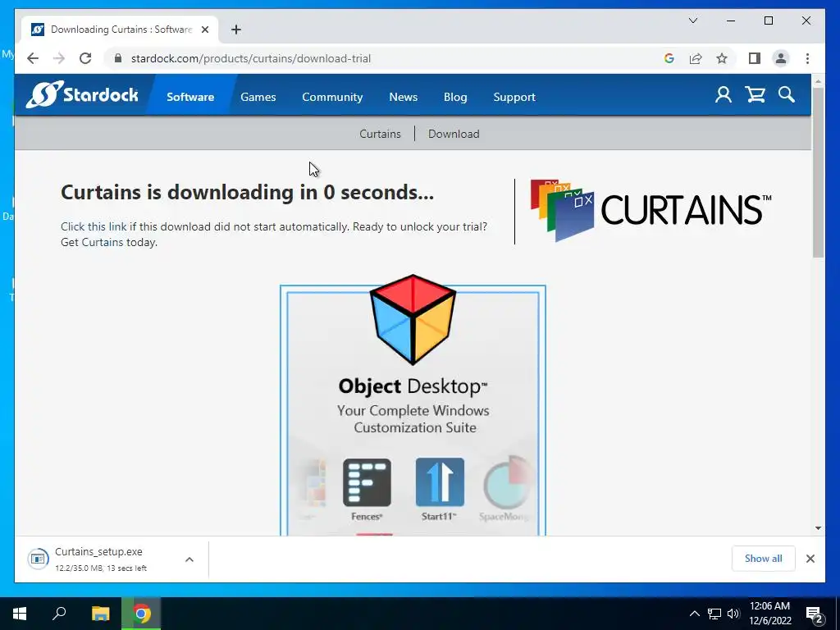Open the Support menu item
The width and height of the screenshot is (840, 630).
[514, 97]
